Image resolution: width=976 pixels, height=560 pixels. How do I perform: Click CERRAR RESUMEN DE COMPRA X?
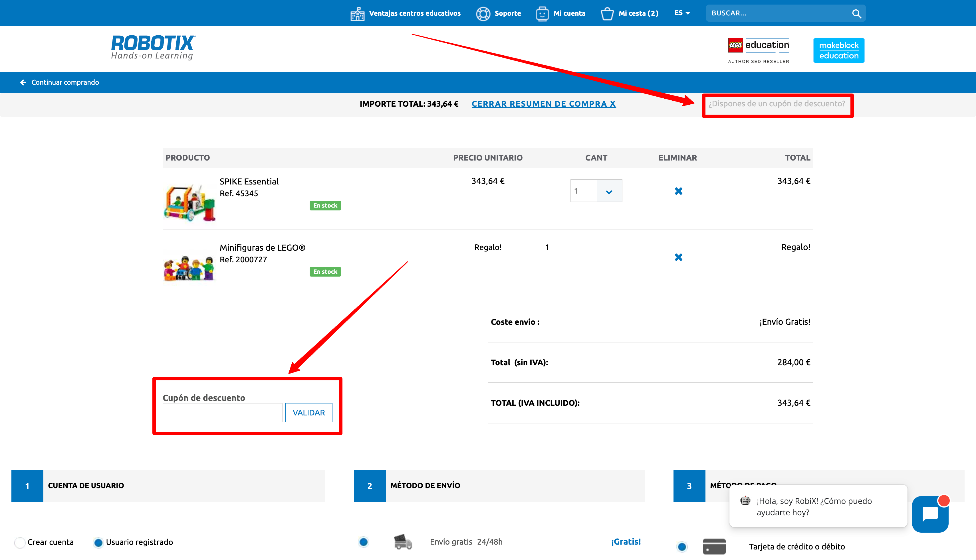[x=543, y=104]
